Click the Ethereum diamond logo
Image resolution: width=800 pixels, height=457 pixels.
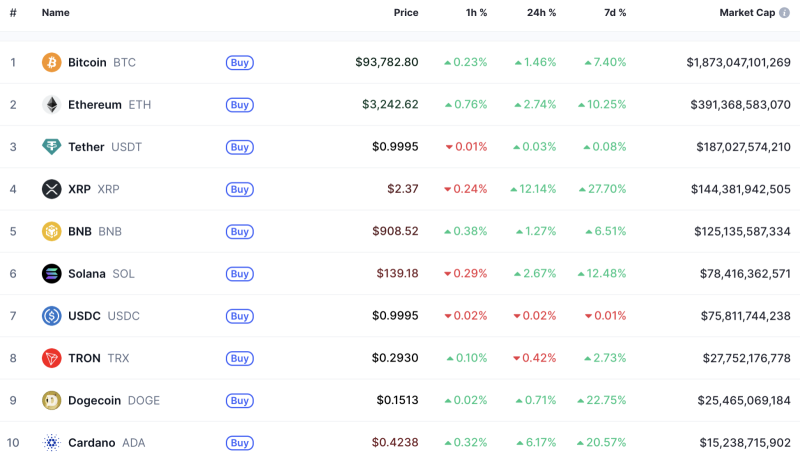(52, 105)
